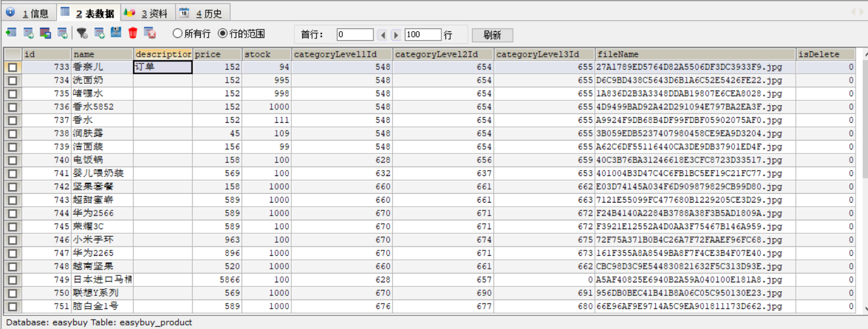Select the name cell 电饭锅

(x=102, y=160)
